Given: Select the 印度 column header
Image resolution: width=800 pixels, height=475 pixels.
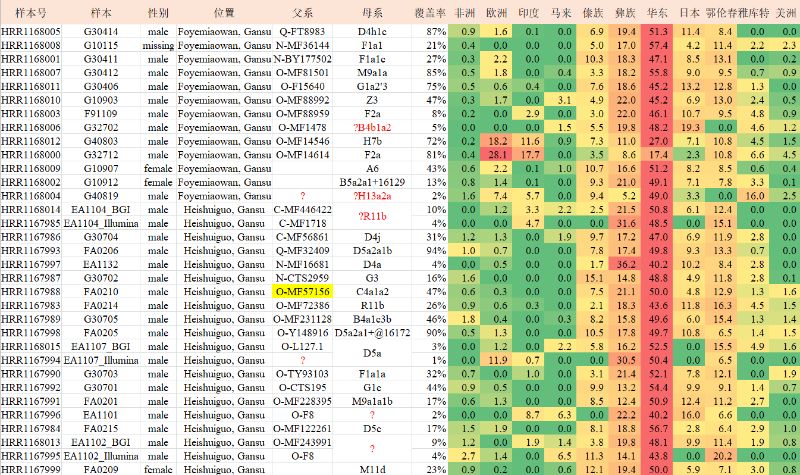Looking at the screenshot, I should point(529,13).
